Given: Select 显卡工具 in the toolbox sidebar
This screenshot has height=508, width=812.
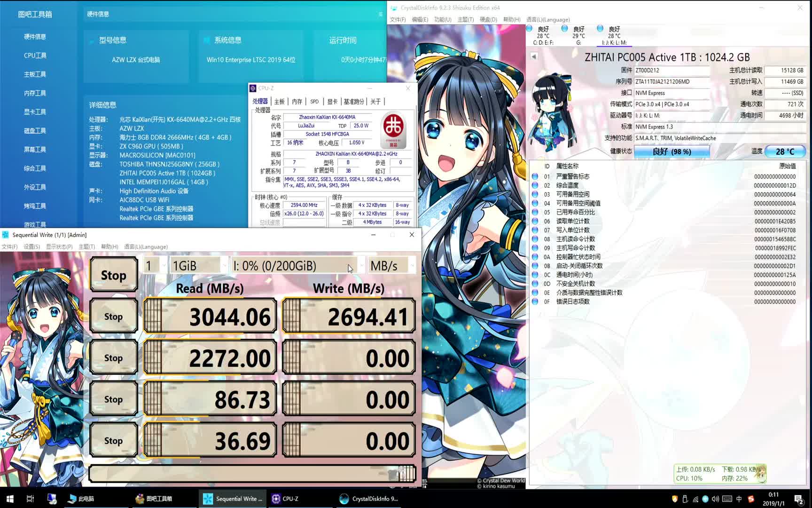Looking at the screenshot, I should tap(35, 112).
